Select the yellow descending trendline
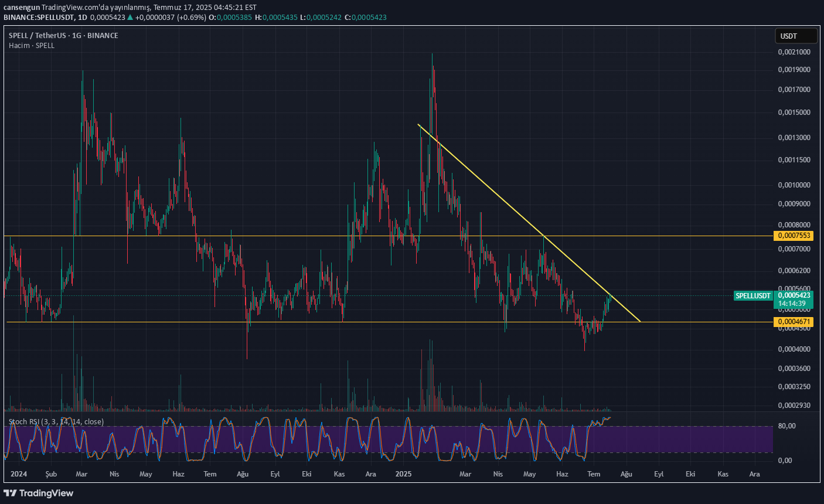Viewport: 824px width, 504px height. [529, 223]
